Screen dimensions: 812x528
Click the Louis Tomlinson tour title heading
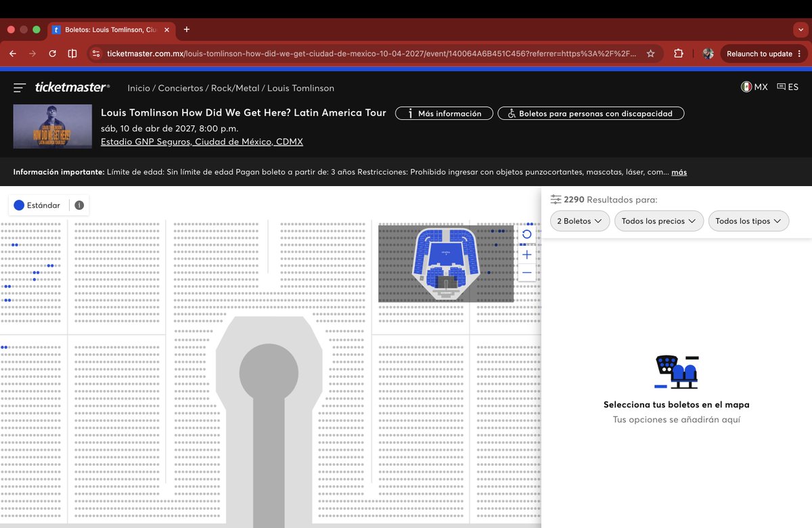[244, 113]
